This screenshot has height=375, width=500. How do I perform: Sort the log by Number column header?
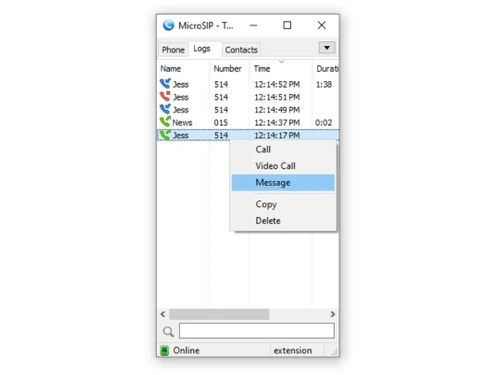click(x=229, y=69)
